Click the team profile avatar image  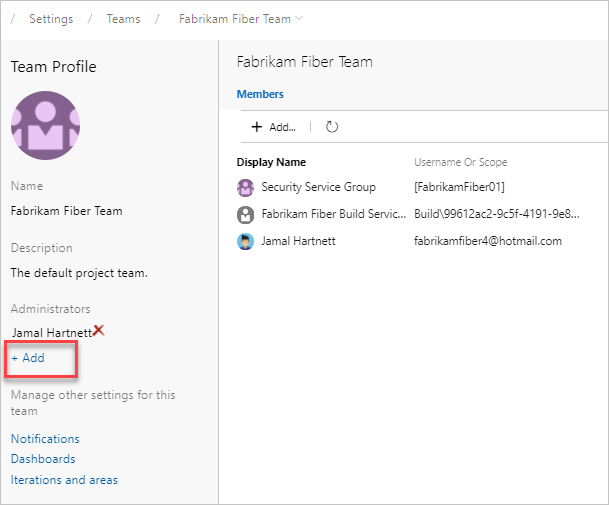tap(45, 125)
